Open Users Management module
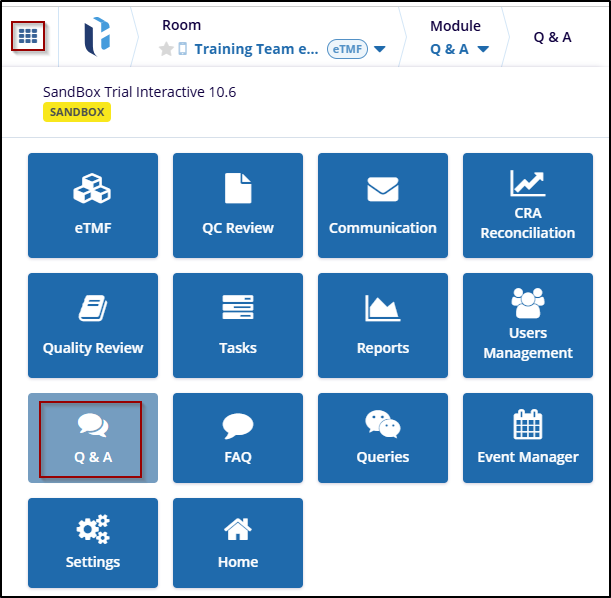The image size is (611, 598). click(528, 325)
